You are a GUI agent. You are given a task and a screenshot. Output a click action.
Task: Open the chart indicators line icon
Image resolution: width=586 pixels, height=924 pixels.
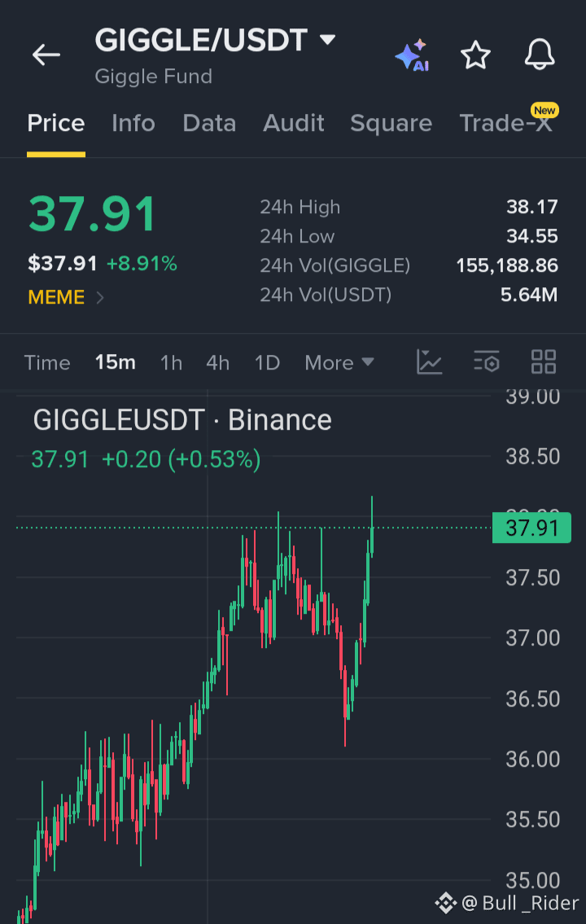coord(430,361)
